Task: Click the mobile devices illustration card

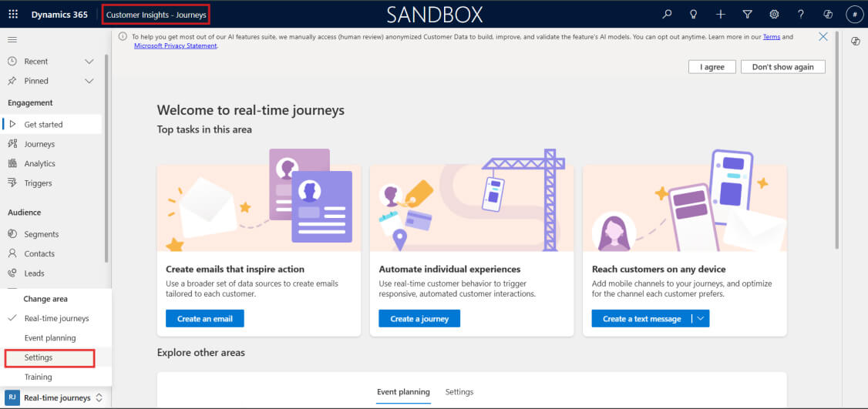Action: tap(685, 199)
